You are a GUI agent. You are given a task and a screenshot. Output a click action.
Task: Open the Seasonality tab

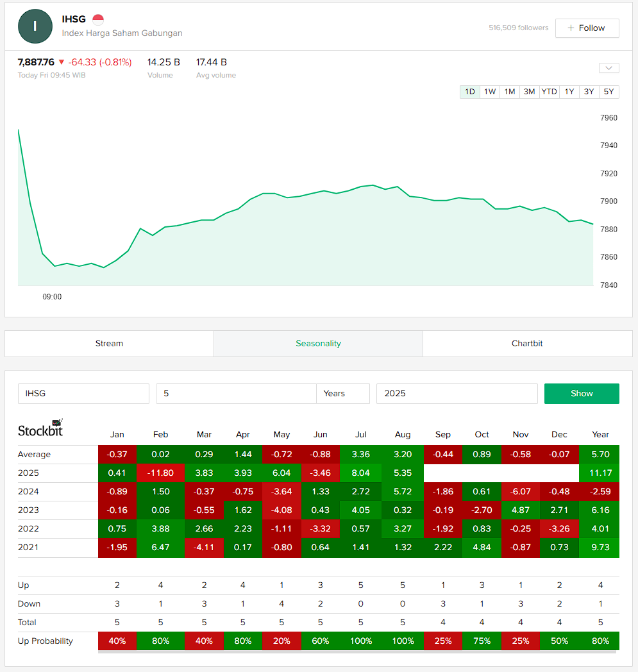[x=318, y=344]
